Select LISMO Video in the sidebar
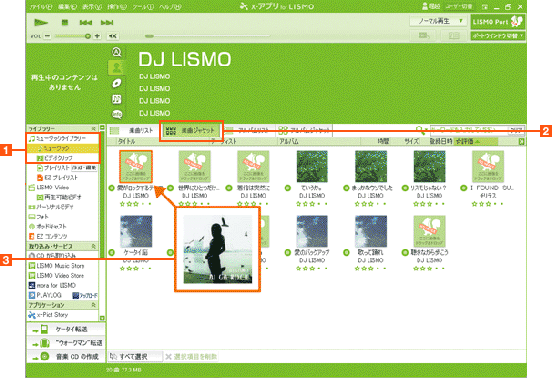The height and width of the screenshot is (378, 552). click(49, 187)
